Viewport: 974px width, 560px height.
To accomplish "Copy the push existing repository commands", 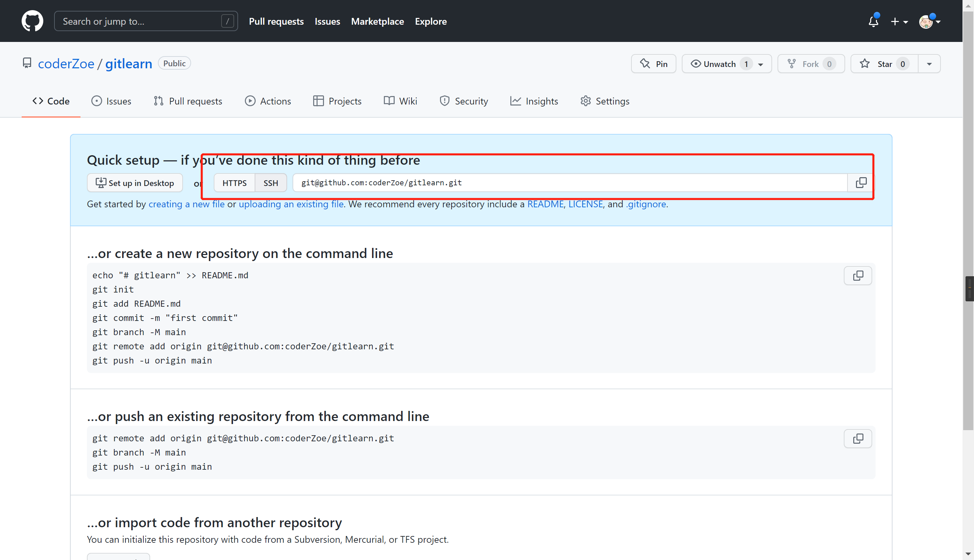I will tap(858, 439).
